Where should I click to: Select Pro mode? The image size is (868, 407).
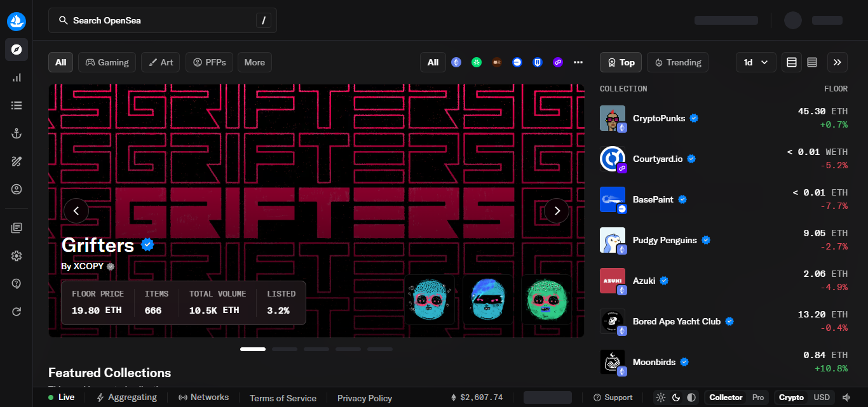click(x=758, y=397)
